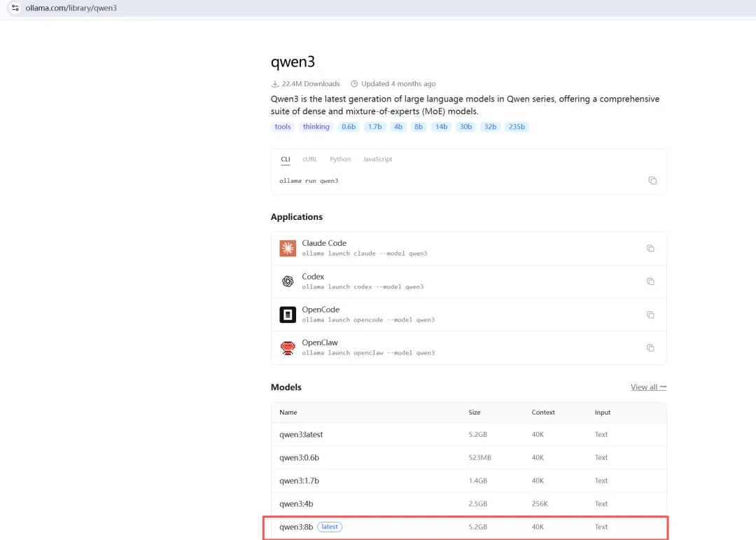Click the qwen3 page title
Screen dimensions: 756x540
coord(293,62)
